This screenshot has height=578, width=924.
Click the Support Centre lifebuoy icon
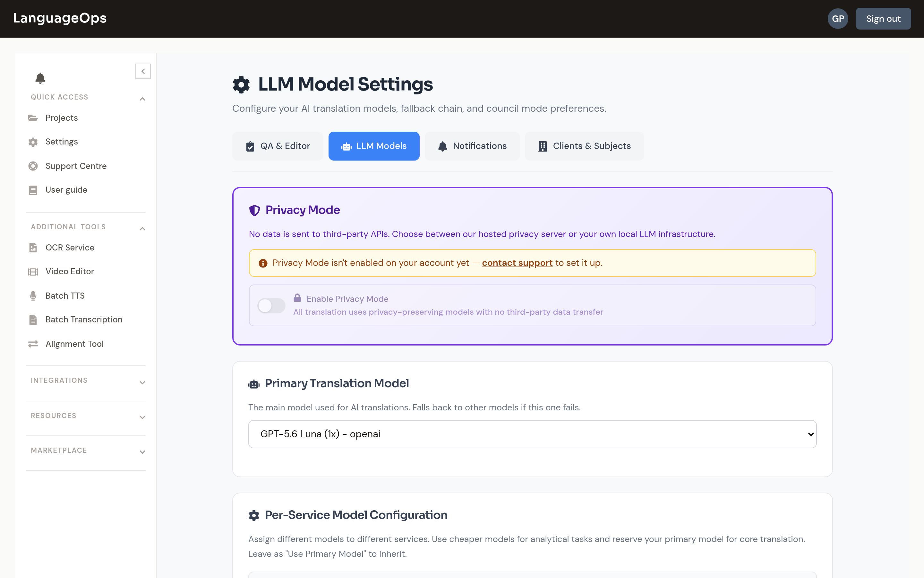(33, 166)
